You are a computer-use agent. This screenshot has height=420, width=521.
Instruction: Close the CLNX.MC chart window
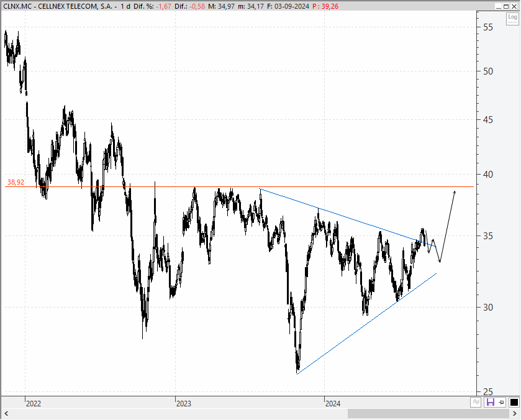coord(514,6)
